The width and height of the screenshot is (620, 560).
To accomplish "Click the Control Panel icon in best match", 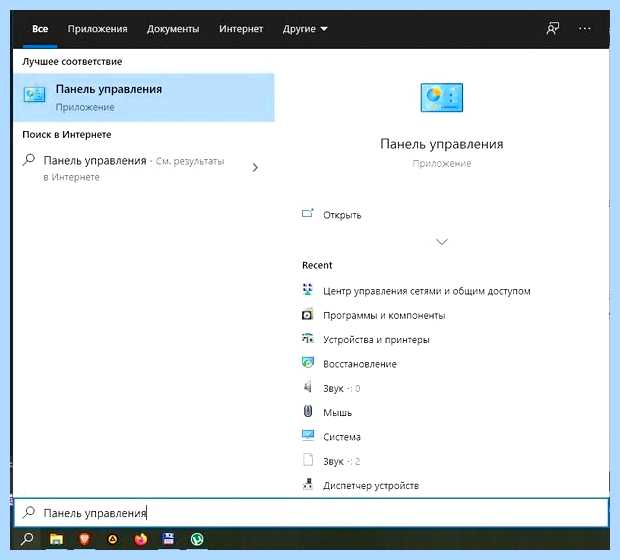I will pos(34,95).
